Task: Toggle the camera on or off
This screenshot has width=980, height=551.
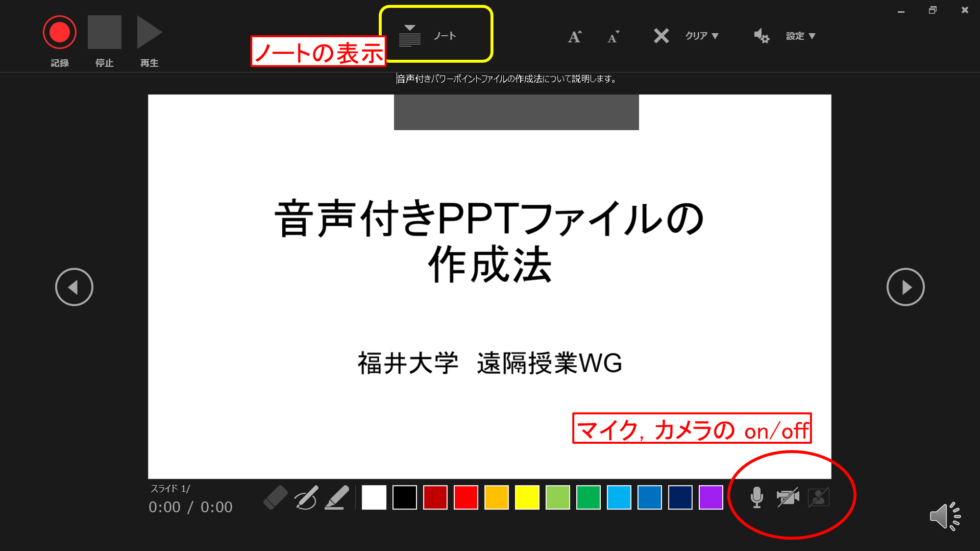Action: (788, 498)
